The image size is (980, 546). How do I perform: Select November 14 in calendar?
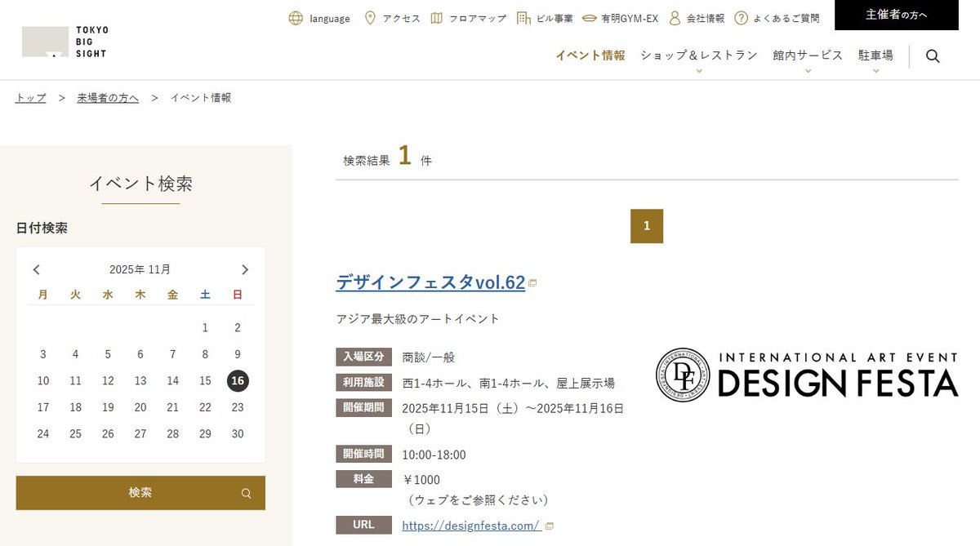tap(172, 381)
